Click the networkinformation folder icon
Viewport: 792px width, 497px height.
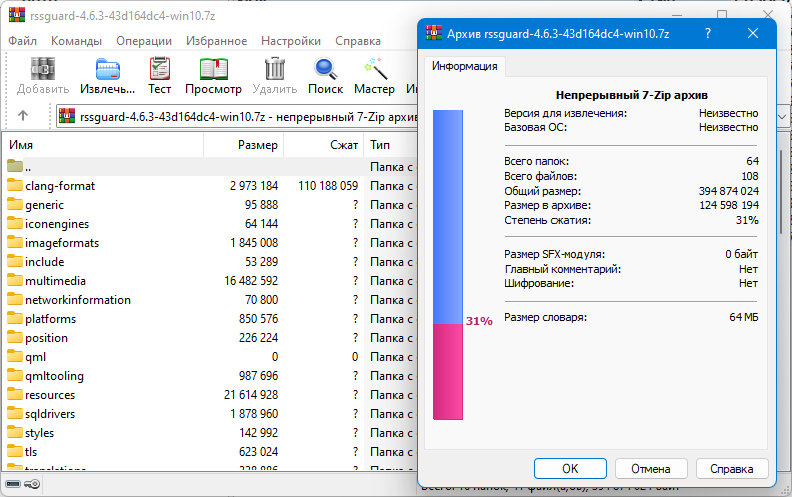click(x=15, y=299)
